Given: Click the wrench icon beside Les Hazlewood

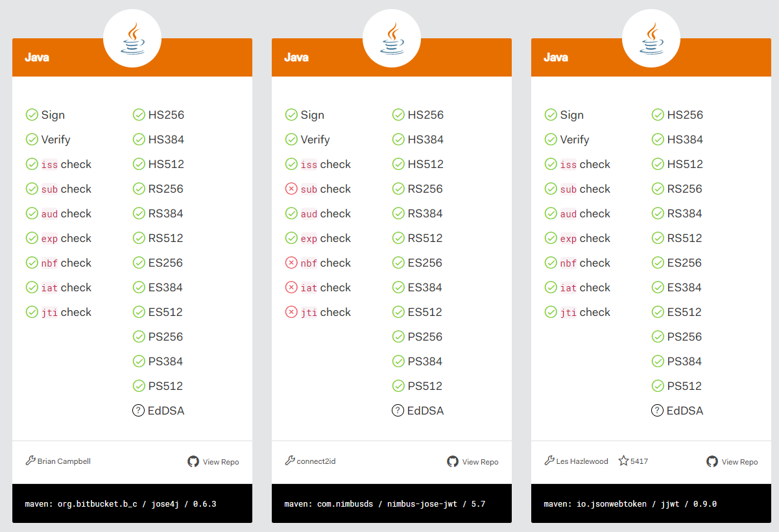Looking at the screenshot, I should 549,461.
